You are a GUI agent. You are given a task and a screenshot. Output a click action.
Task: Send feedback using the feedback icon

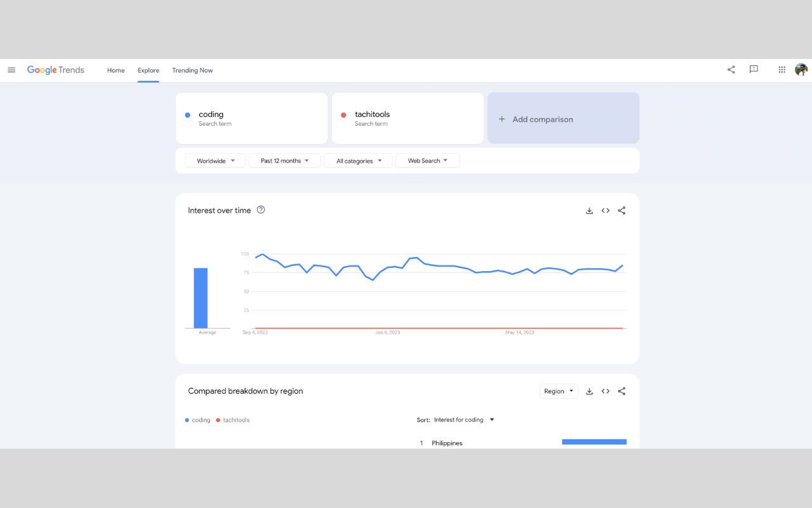pyautogui.click(x=754, y=70)
